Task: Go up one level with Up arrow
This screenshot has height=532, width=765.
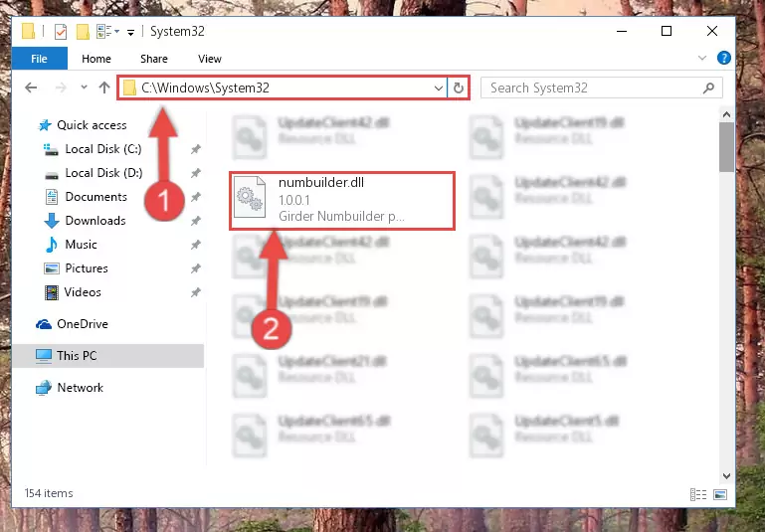Action: click(x=104, y=88)
